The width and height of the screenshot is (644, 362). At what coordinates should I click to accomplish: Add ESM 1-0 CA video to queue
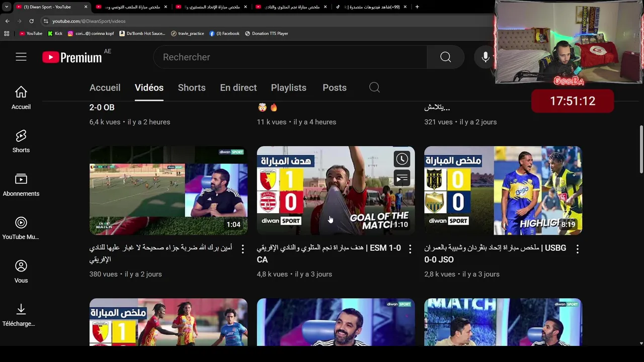(x=401, y=178)
